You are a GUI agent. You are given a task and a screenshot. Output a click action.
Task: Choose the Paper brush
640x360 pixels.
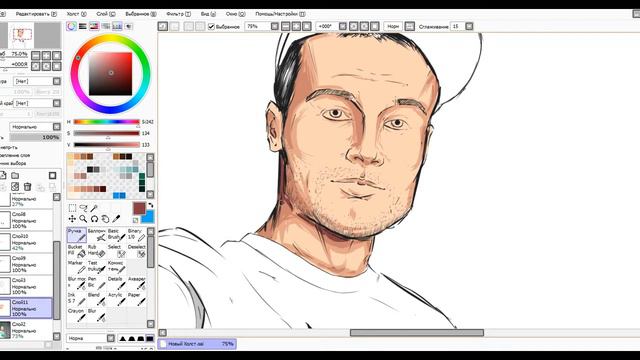pyautogui.click(x=136, y=299)
